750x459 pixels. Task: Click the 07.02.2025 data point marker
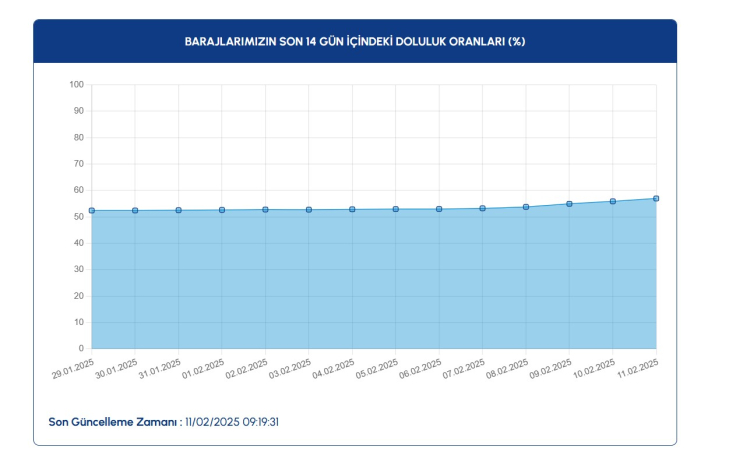click(x=482, y=208)
